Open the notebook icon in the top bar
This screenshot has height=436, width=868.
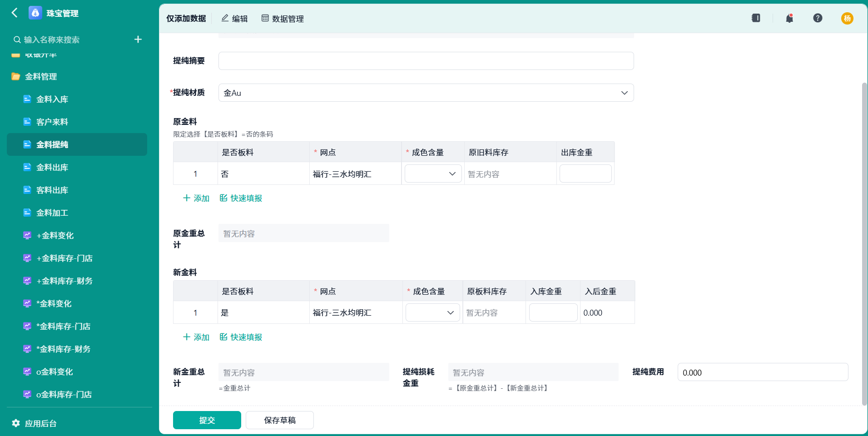pos(756,18)
